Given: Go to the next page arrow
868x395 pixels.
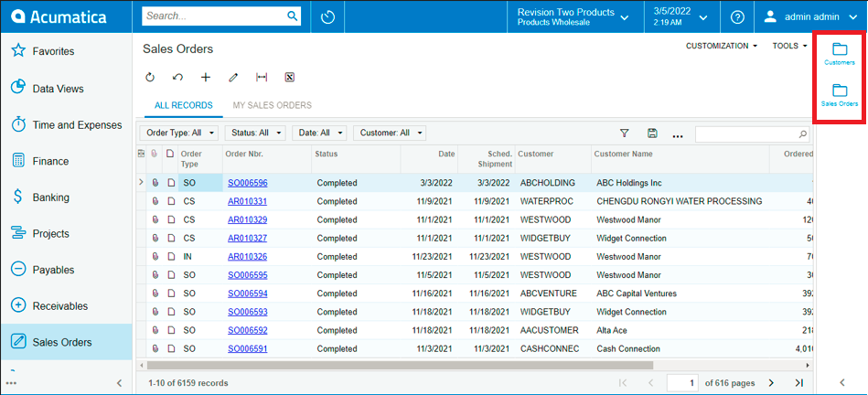Looking at the screenshot, I should coord(770,383).
